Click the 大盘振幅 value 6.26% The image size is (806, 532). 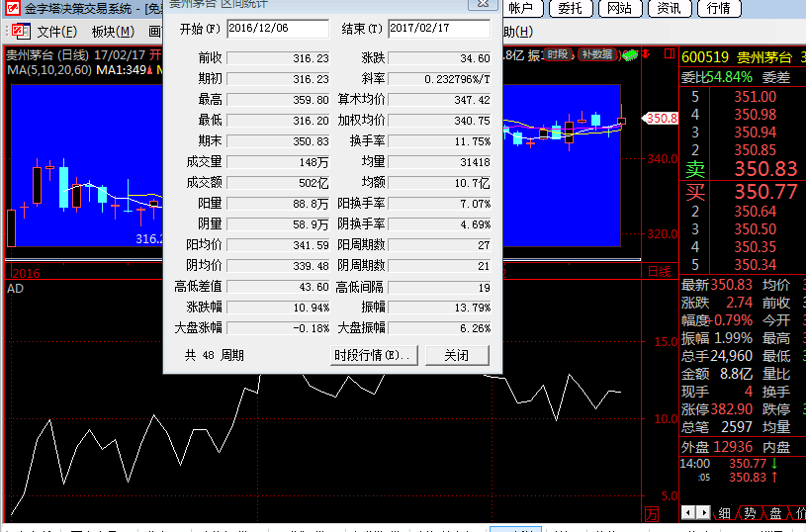(x=439, y=328)
